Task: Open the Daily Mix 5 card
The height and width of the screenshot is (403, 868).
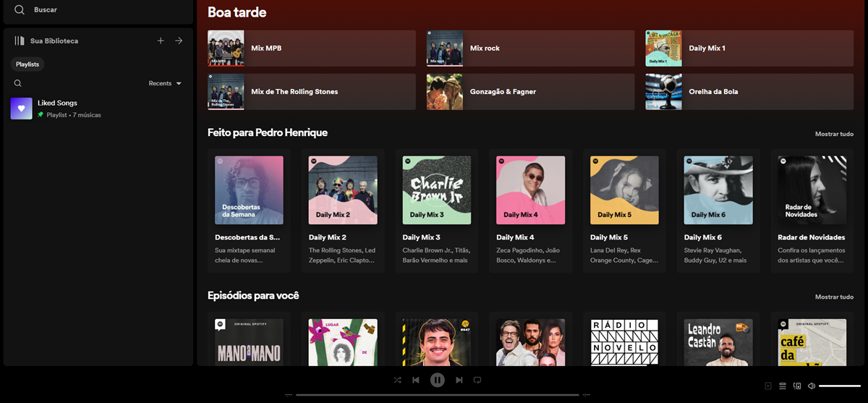Action: pos(624,211)
